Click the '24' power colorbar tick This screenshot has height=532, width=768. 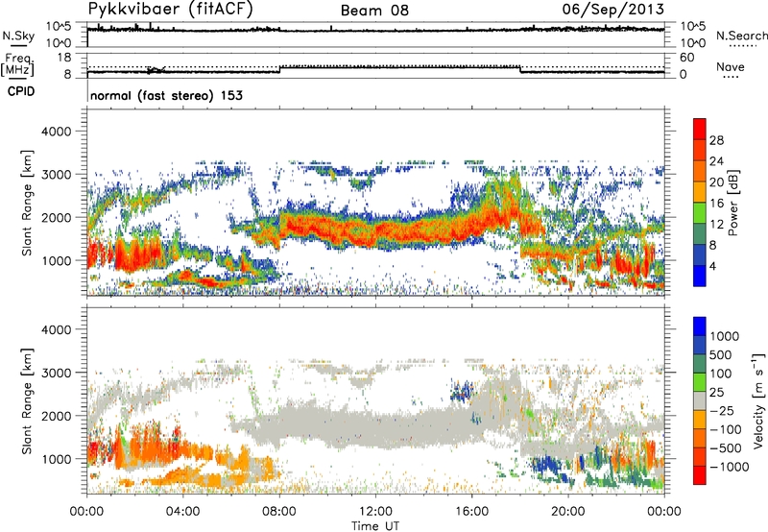pos(716,161)
